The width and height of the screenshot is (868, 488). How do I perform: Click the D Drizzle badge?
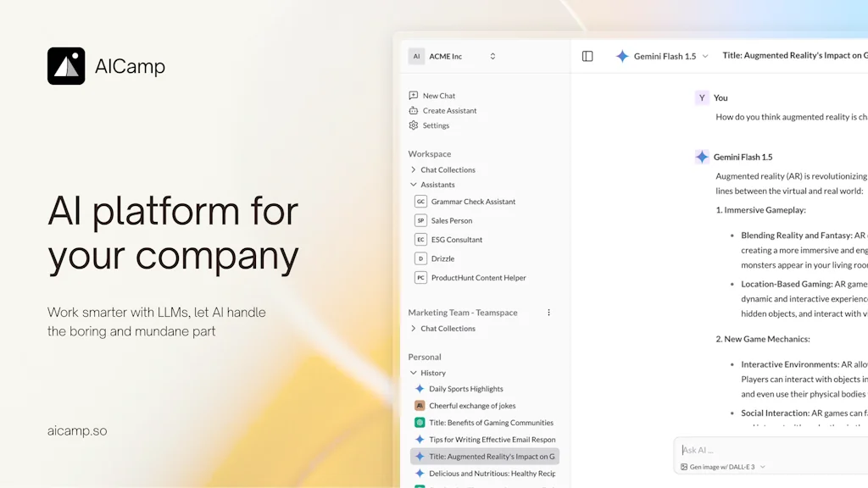click(x=420, y=258)
